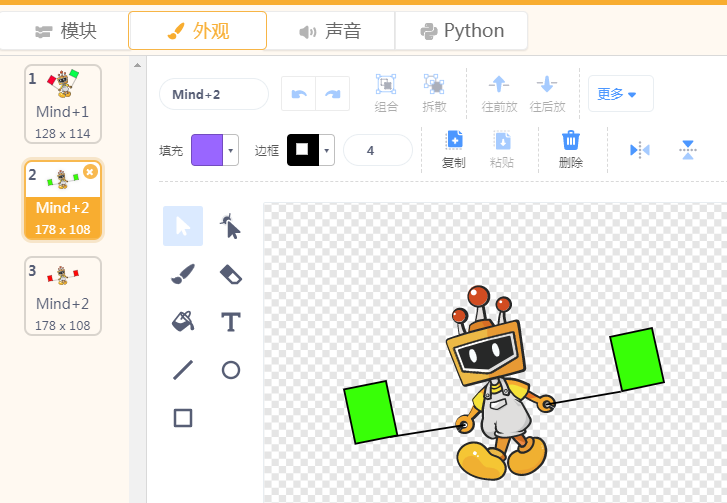This screenshot has width=727, height=503.
Task: Select the Fill bucket tool
Action: coord(183,322)
